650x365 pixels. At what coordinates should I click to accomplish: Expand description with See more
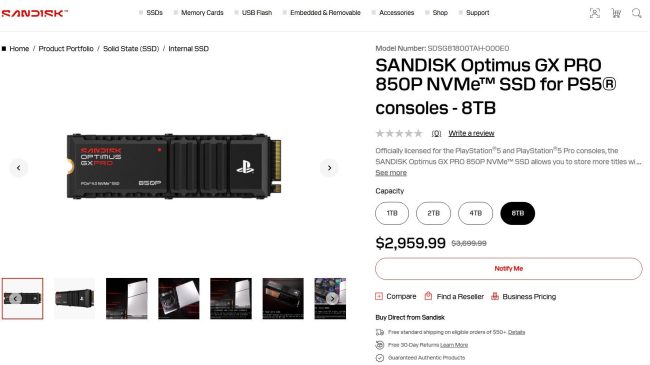tap(391, 173)
